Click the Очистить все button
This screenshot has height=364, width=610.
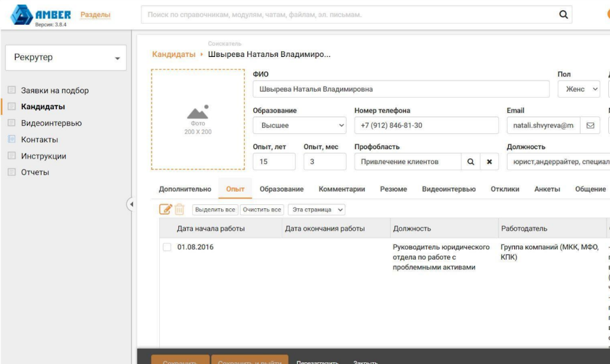pos(262,210)
